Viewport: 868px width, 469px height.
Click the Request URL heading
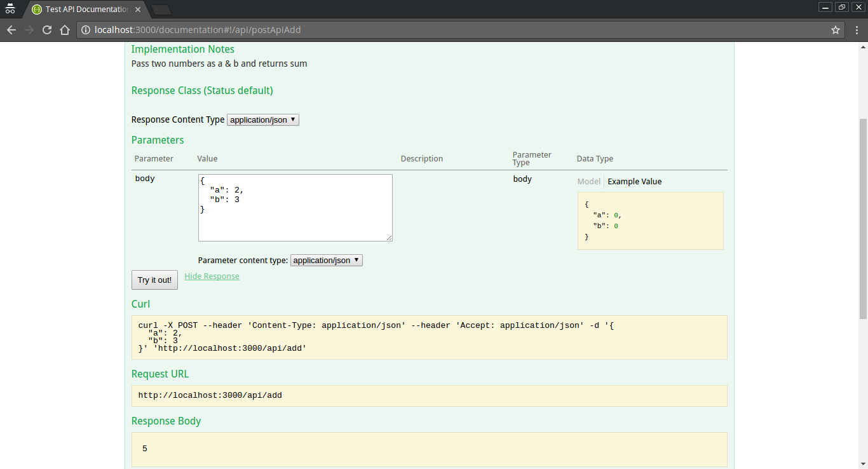160,374
